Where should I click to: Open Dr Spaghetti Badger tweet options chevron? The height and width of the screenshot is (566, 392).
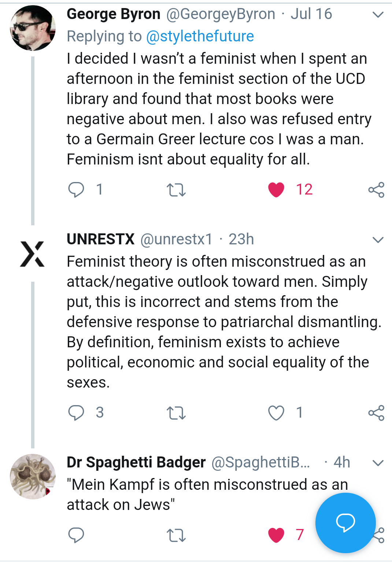point(378,463)
